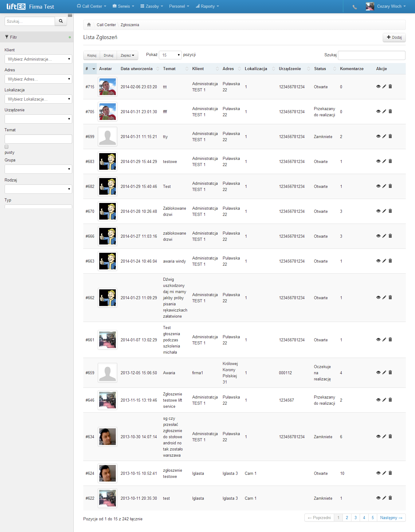The image size is (415, 532).
Task: Delete ticket #634 with trash icon
Action: click(x=390, y=436)
